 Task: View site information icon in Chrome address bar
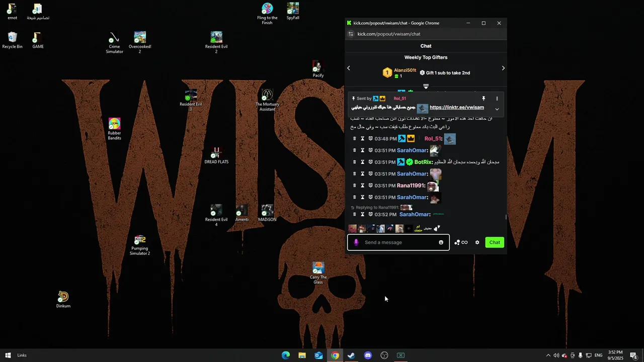351,34
